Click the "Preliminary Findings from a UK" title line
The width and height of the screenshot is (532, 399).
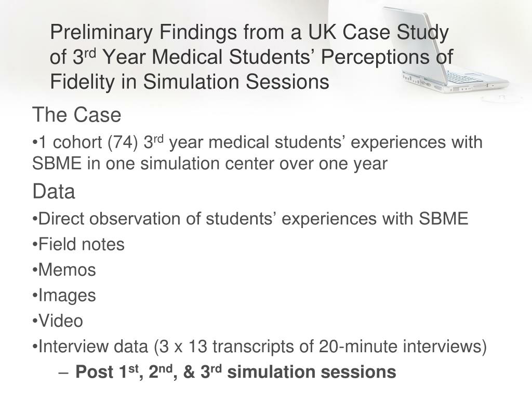point(249,33)
